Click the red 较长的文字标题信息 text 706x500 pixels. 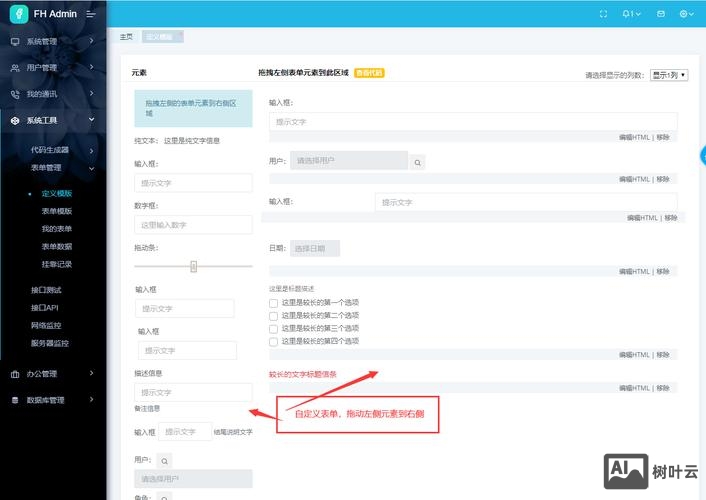point(303,374)
